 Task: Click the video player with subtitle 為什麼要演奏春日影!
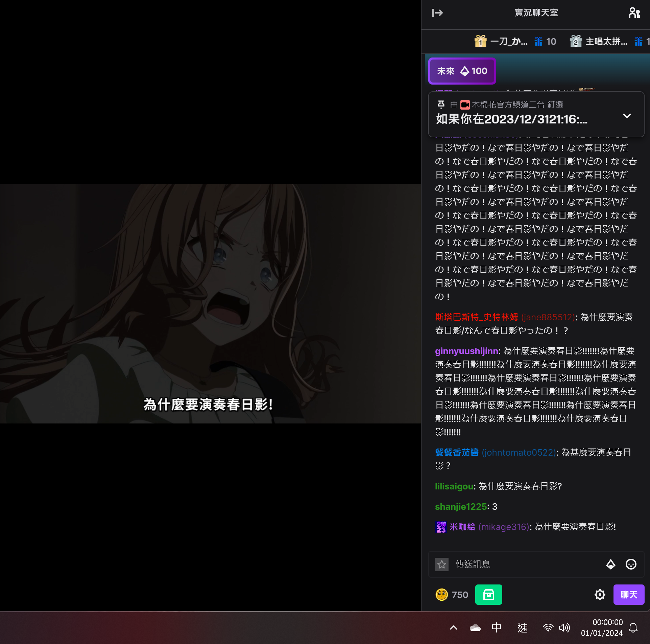tap(210, 304)
